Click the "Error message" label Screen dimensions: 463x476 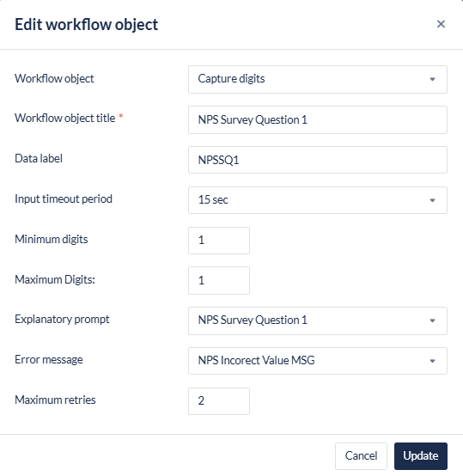coord(49,359)
